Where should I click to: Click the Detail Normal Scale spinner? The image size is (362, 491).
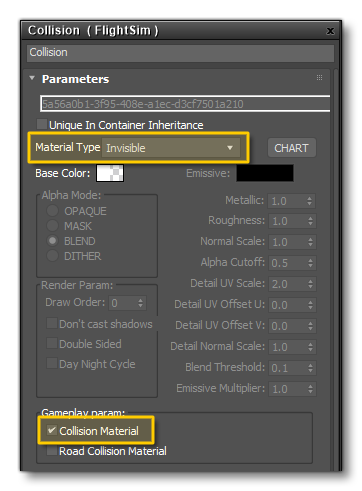pos(310,347)
